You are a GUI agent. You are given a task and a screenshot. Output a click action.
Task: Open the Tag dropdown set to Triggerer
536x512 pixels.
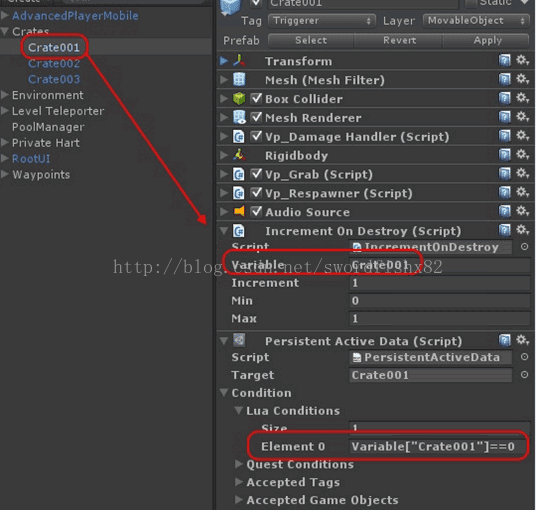point(321,21)
